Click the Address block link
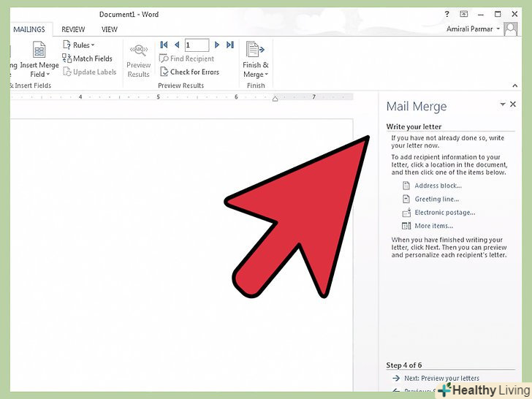The image size is (532, 399). (x=437, y=186)
